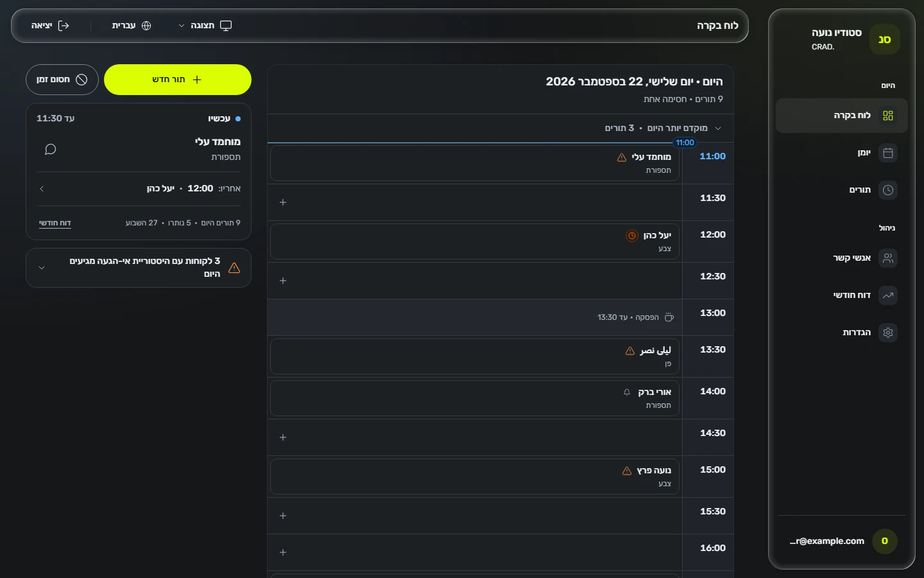Open the תורים clock icon in sidebar

coord(888,190)
